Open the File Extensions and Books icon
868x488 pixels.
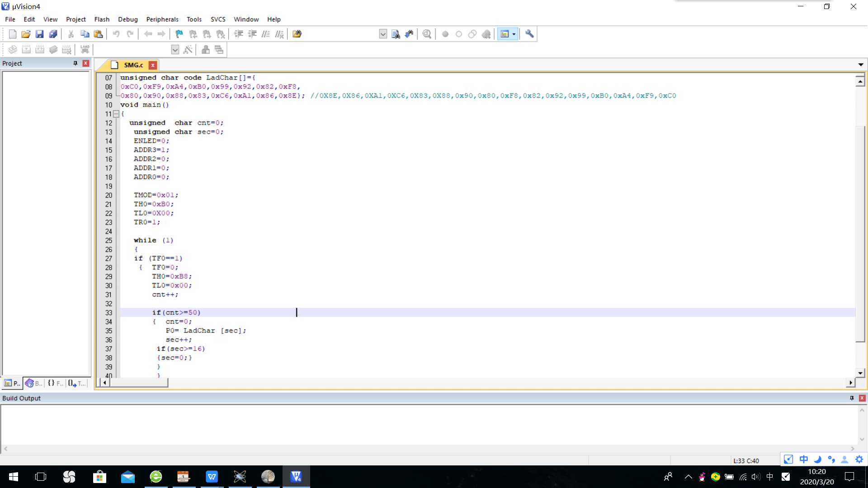tap(206, 50)
